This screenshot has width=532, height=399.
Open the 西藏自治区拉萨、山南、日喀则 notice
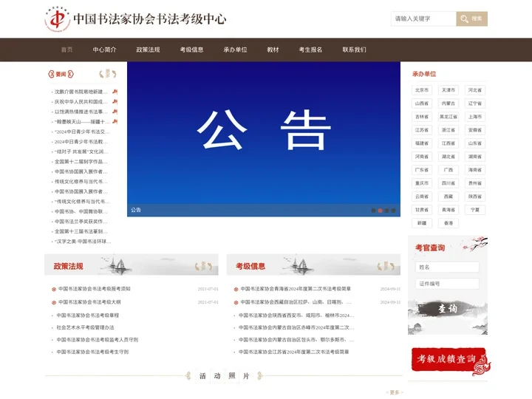pyautogui.click(x=296, y=302)
